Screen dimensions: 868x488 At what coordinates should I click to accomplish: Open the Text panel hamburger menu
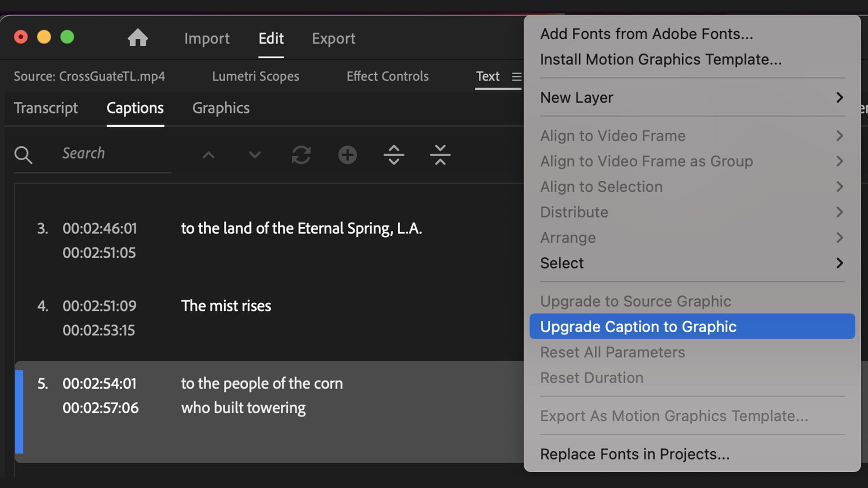click(516, 76)
